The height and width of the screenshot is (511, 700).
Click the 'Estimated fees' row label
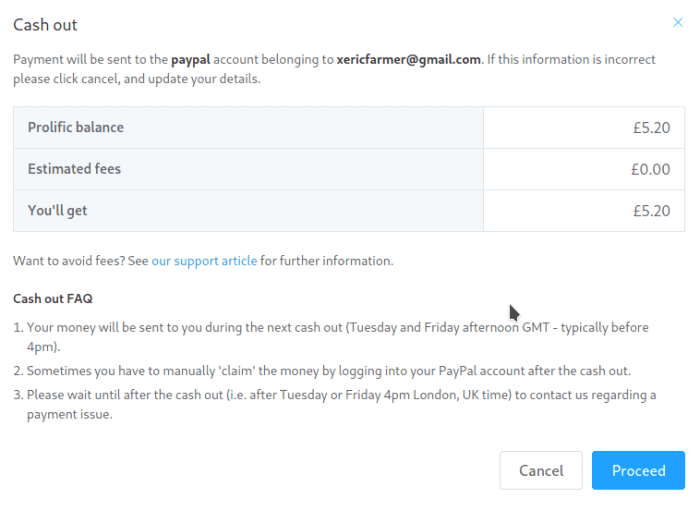coord(74,169)
